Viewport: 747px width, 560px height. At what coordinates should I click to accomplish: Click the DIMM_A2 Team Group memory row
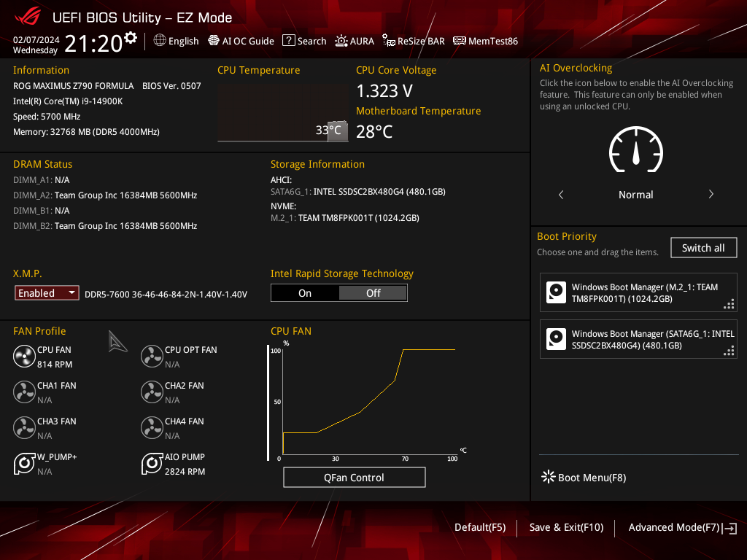click(105, 195)
